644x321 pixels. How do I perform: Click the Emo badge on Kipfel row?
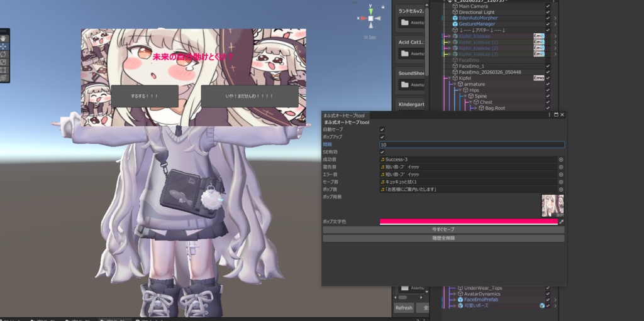pyautogui.click(x=538, y=78)
